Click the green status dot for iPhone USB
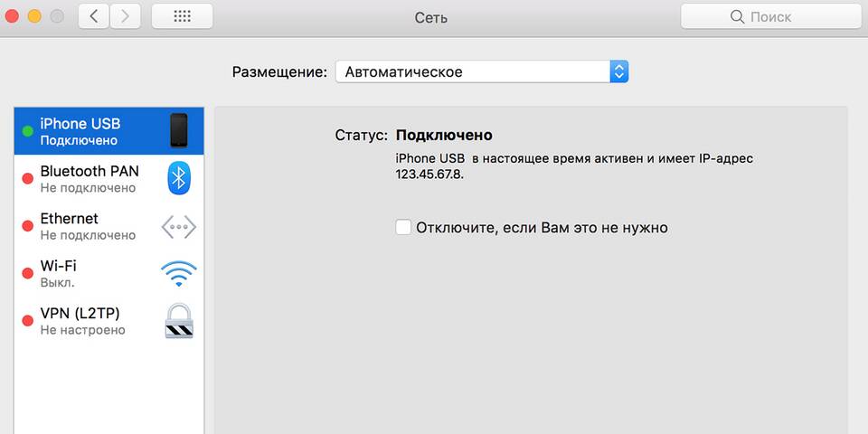The width and height of the screenshot is (868, 434). click(x=27, y=131)
